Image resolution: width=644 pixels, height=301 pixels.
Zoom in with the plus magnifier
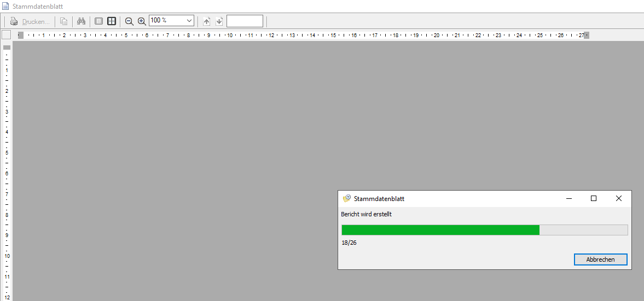pyautogui.click(x=142, y=21)
